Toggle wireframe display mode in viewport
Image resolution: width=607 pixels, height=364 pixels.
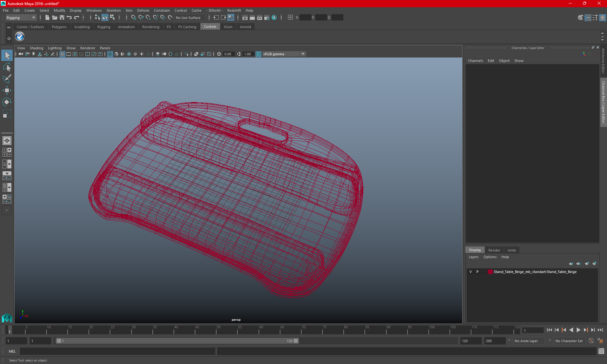(x=110, y=54)
